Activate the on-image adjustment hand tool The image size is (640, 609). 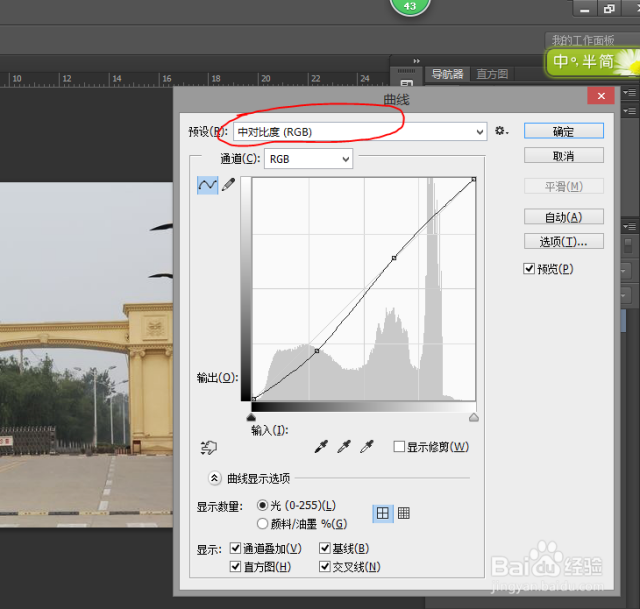209,448
